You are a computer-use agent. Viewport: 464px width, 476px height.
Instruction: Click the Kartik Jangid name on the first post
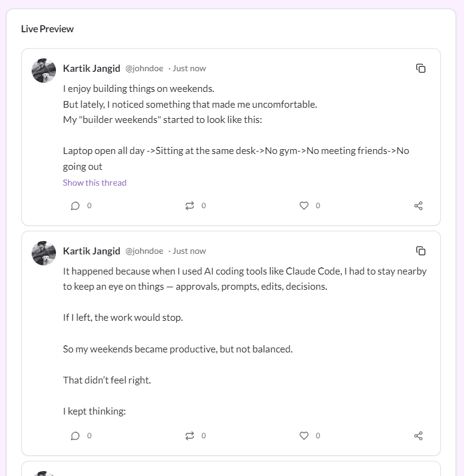91,68
